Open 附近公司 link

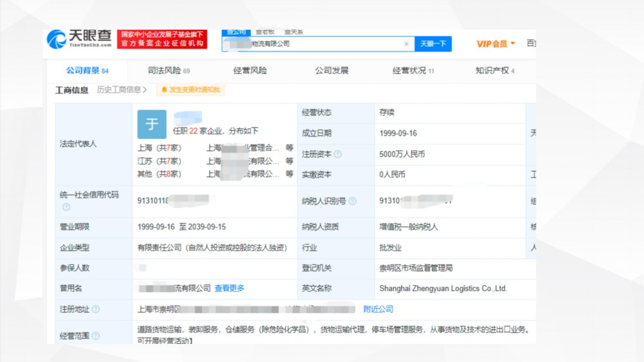point(378,309)
